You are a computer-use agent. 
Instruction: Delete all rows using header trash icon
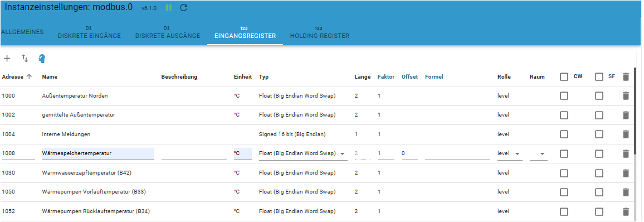(626, 76)
